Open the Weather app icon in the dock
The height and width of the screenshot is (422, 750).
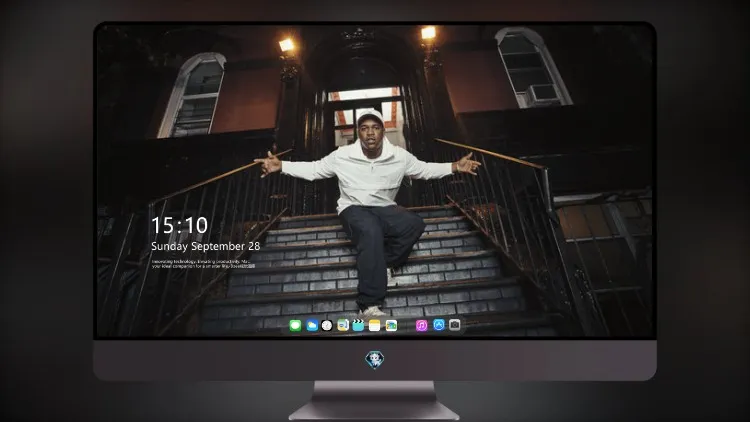click(x=311, y=326)
